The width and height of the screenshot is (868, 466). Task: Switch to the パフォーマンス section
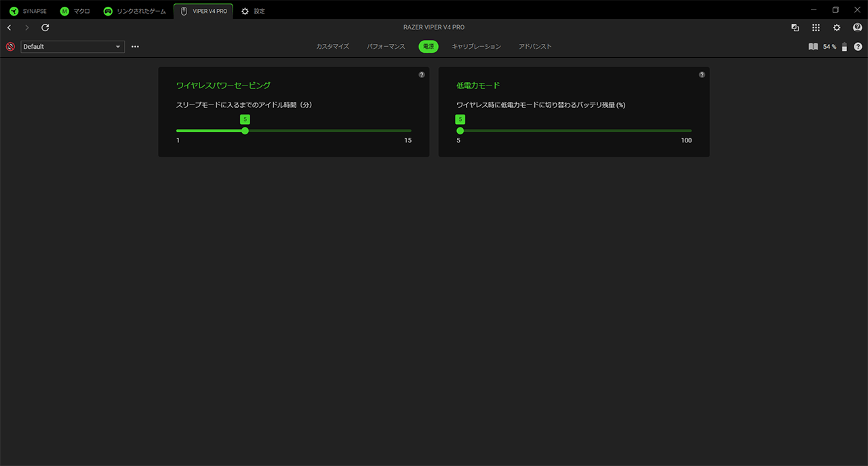[386, 47]
